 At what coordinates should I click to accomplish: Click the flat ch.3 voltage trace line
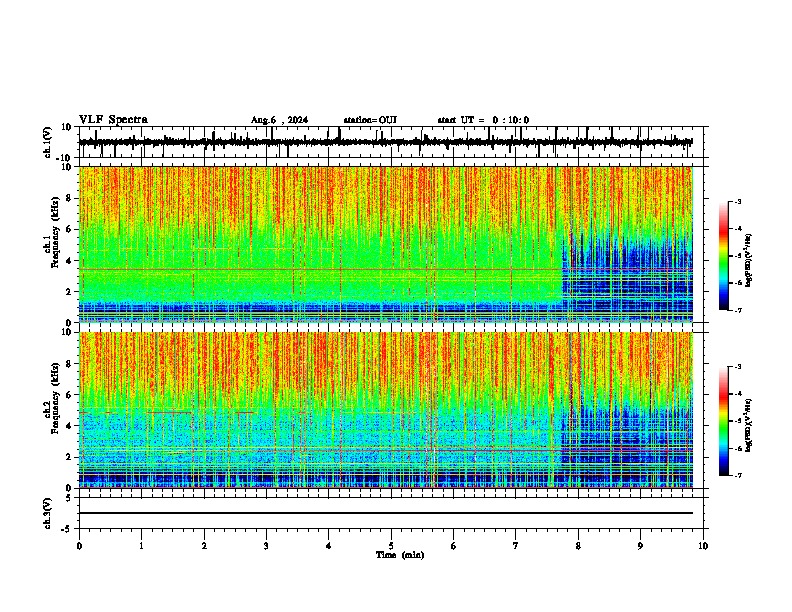(x=386, y=513)
